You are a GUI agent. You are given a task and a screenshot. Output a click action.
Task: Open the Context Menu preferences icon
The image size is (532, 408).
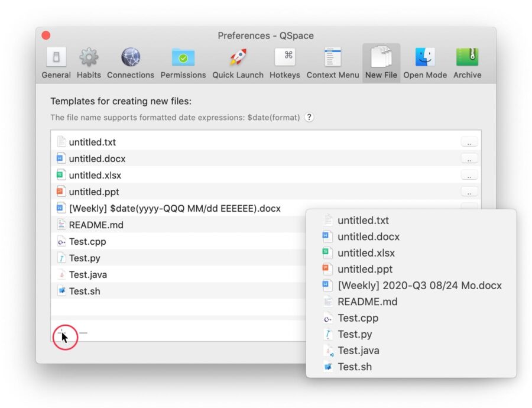[x=332, y=57]
